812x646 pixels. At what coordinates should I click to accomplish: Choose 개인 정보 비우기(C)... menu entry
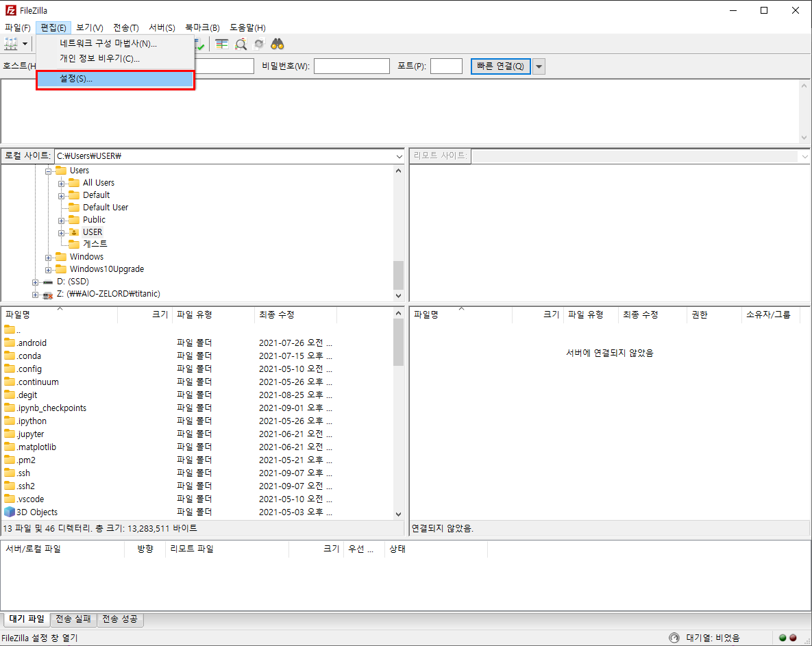115,58
